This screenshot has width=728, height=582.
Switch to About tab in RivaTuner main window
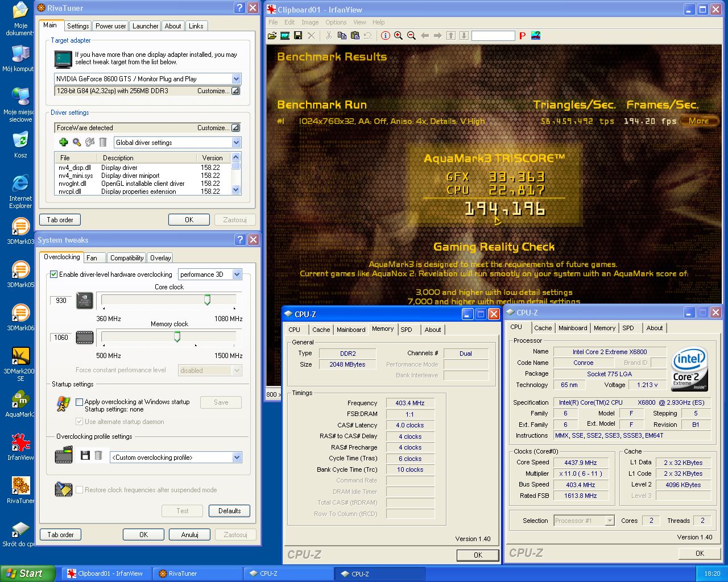(173, 26)
